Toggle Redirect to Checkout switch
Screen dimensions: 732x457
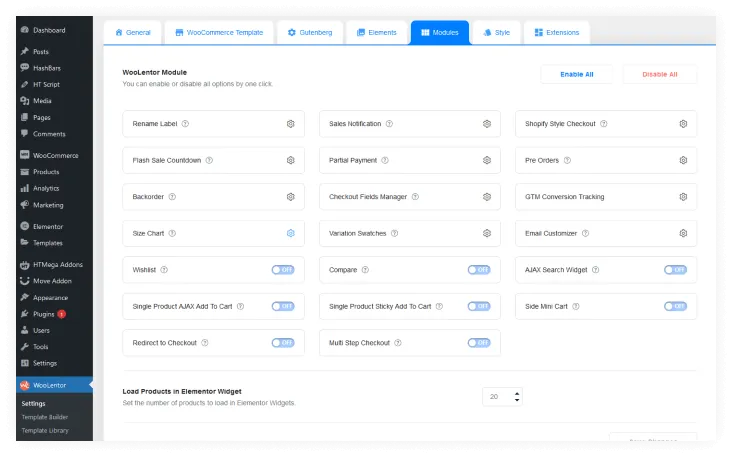point(283,343)
